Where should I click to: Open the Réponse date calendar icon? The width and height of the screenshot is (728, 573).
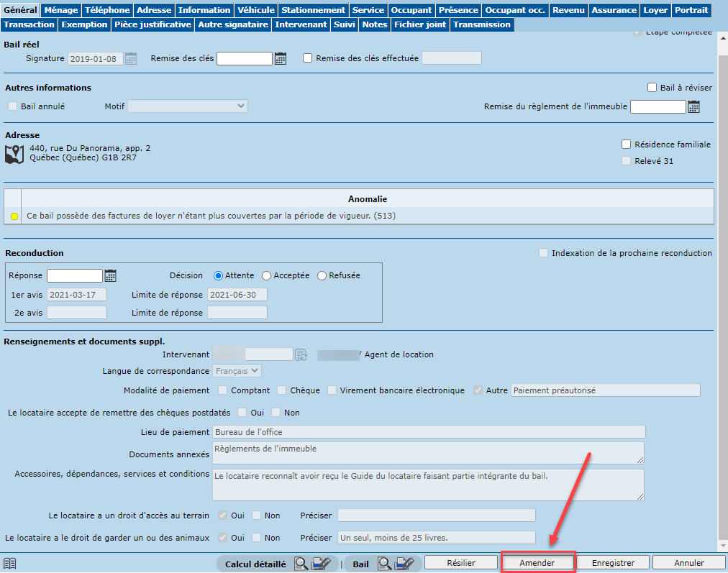111,275
